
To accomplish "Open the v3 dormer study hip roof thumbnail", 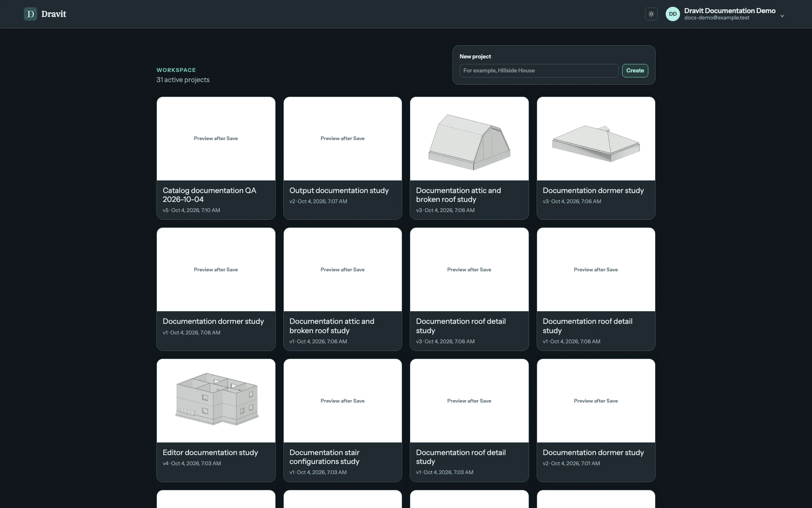I will coord(596,139).
